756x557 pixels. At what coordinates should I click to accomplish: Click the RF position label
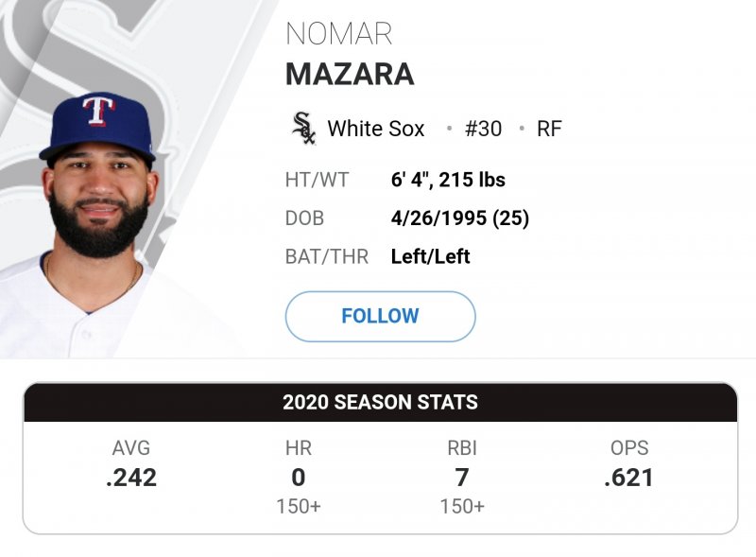click(549, 129)
